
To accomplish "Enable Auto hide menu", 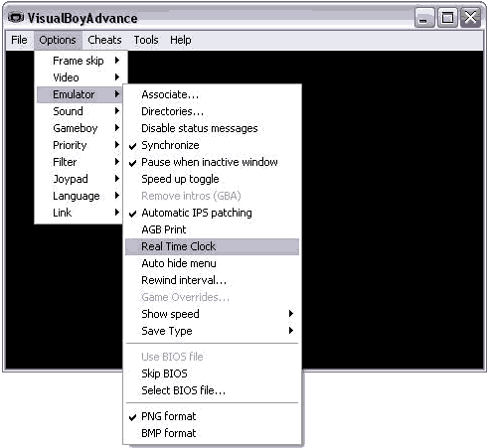I will coord(212,263).
